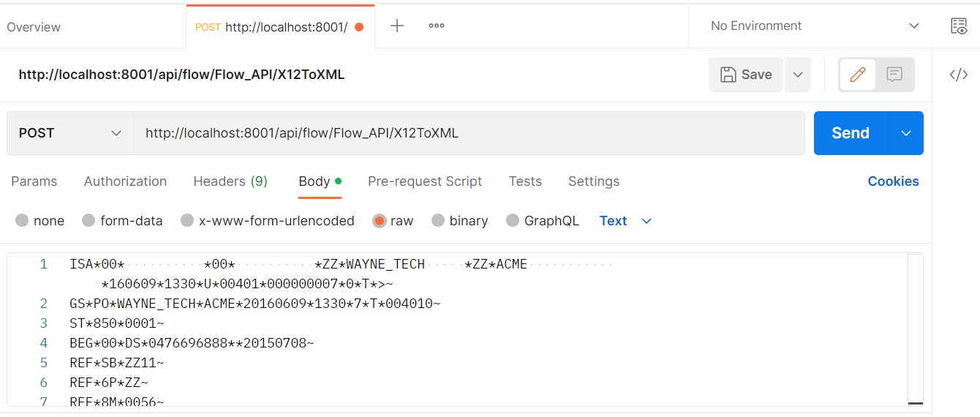The image size is (980, 417).
Task: Click the GS*PO*WAYNE_TECH line
Action: point(255,304)
